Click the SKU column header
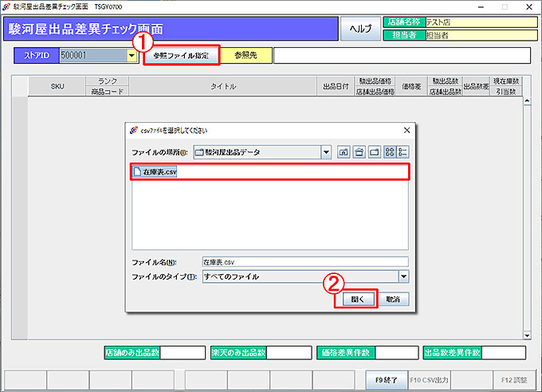The width and height of the screenshot is (542, 392). point(57,86)
